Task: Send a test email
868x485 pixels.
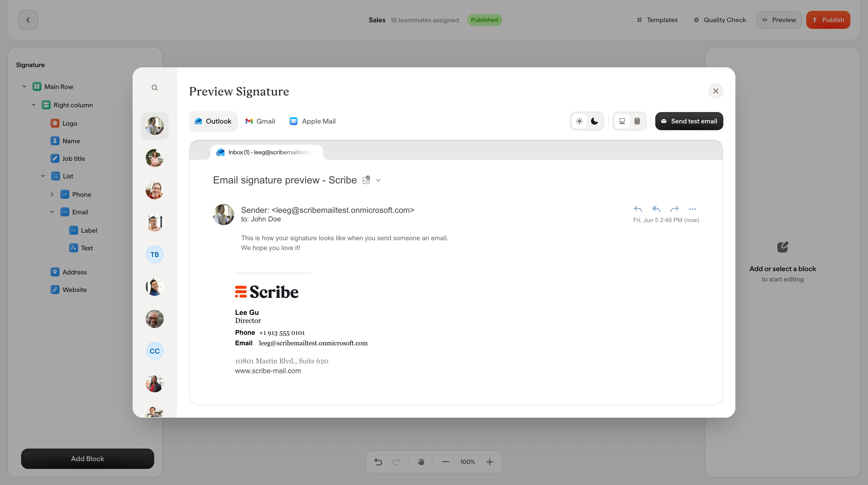Action: point(689,121)
